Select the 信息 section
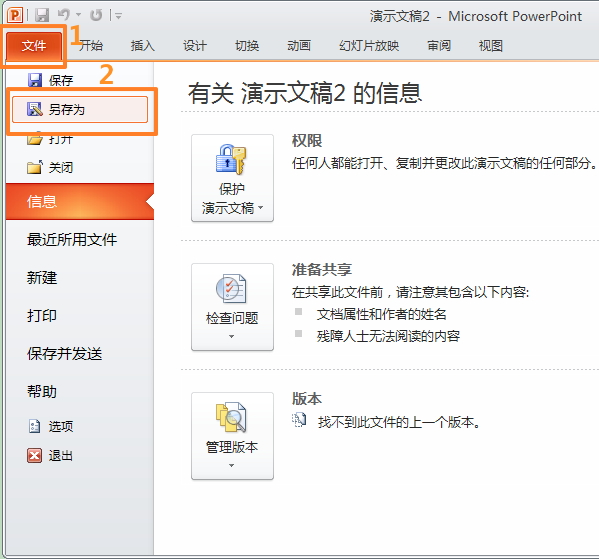Viewport: 599px width, 559px height. click(80, 201)
